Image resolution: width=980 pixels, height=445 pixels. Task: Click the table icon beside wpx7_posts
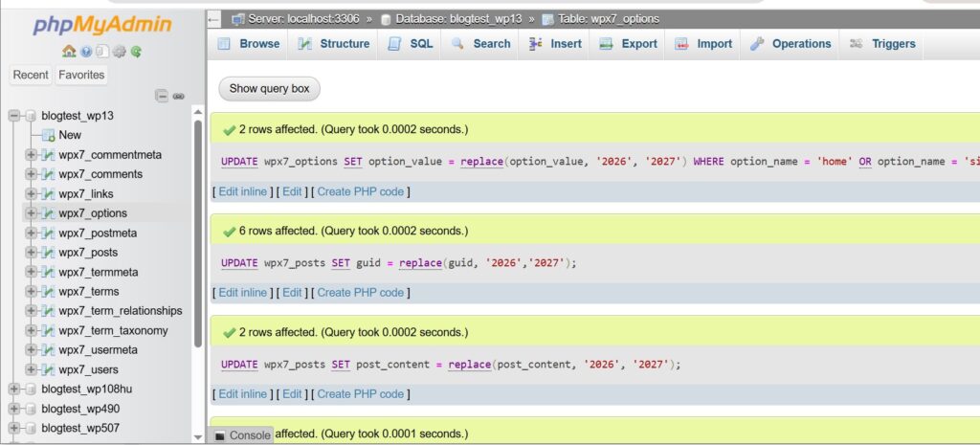(49, 253)
